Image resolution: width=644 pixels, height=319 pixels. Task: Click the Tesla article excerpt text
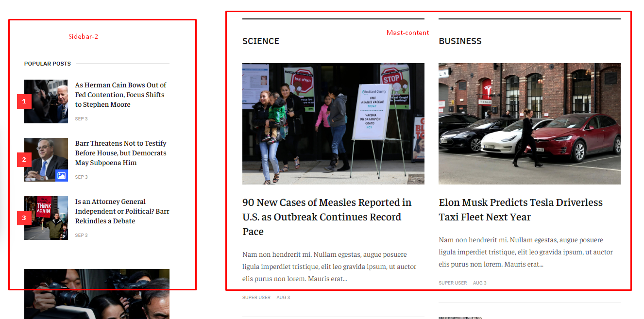click(525, 252)
